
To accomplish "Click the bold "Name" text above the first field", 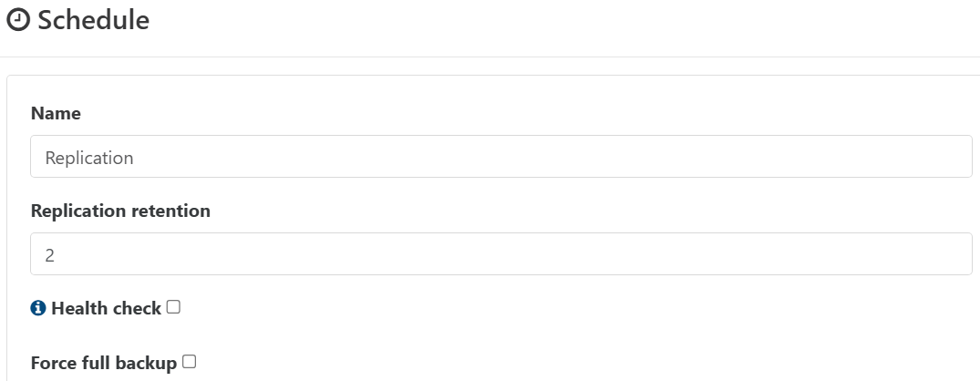I will point(56,113).
